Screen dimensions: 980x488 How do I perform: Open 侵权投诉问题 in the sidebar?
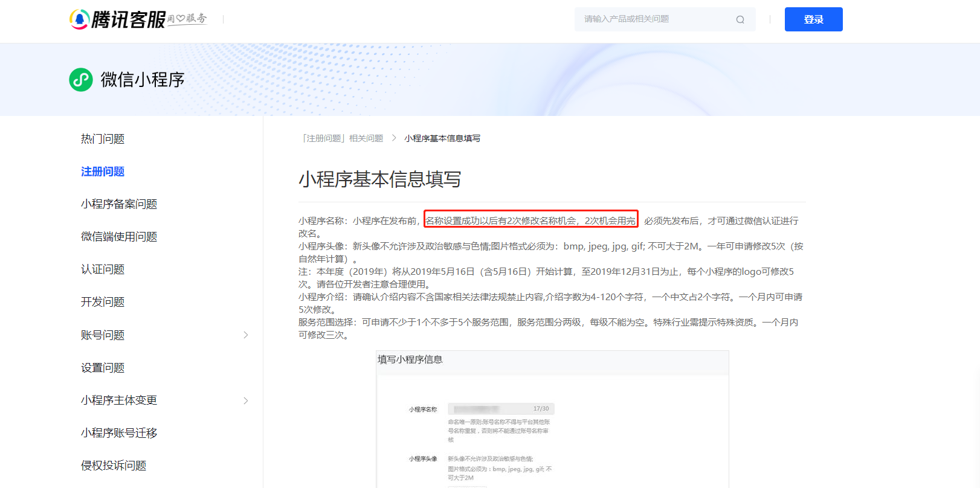pos(114,466)
